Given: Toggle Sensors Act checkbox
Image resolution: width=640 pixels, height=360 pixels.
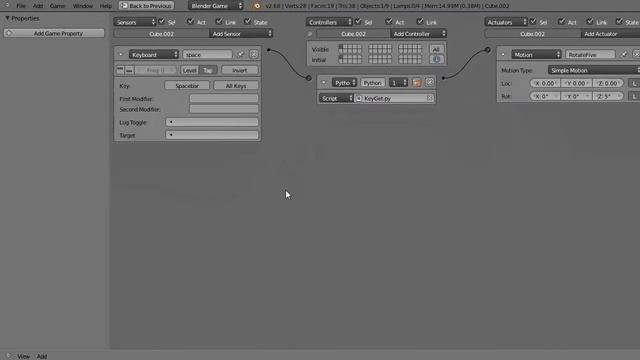Looking at the screenshot, I should pyautogui.click(x=190, y=22).
